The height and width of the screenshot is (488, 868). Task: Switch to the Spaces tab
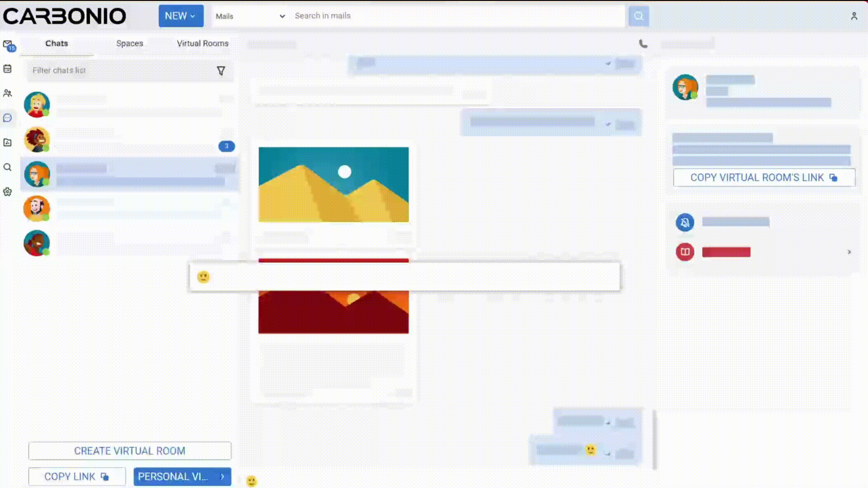pyautogui.click(x=129, y=43)
